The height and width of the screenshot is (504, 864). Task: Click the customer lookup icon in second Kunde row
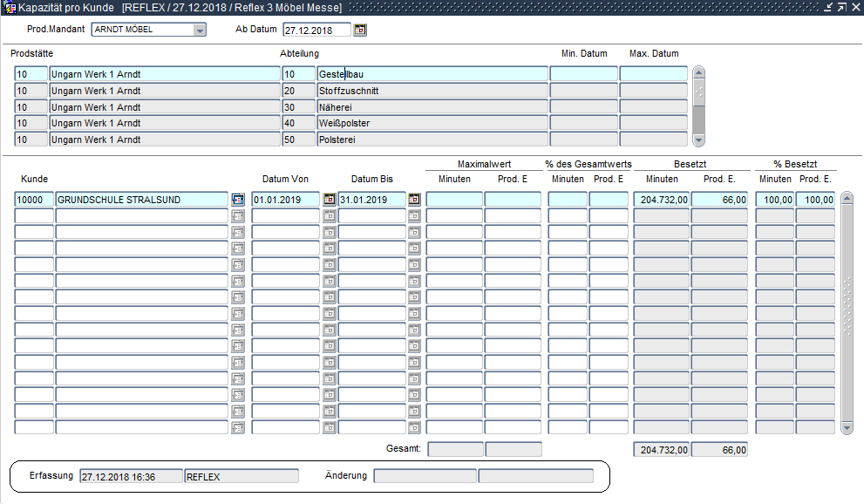click(x=238, y=216)
